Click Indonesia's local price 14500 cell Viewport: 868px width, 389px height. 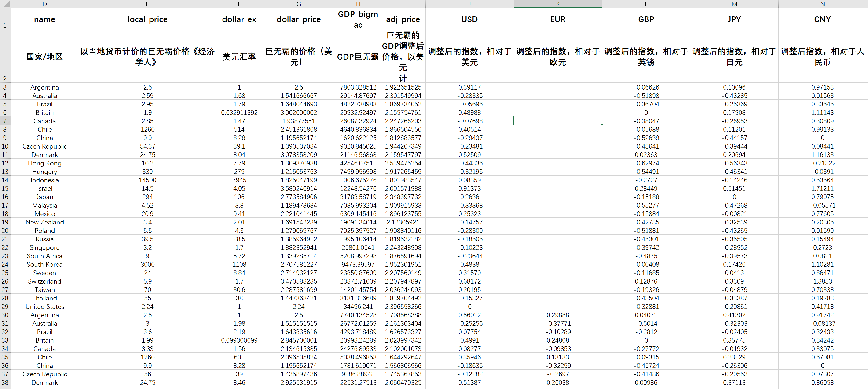click(147, 180)
